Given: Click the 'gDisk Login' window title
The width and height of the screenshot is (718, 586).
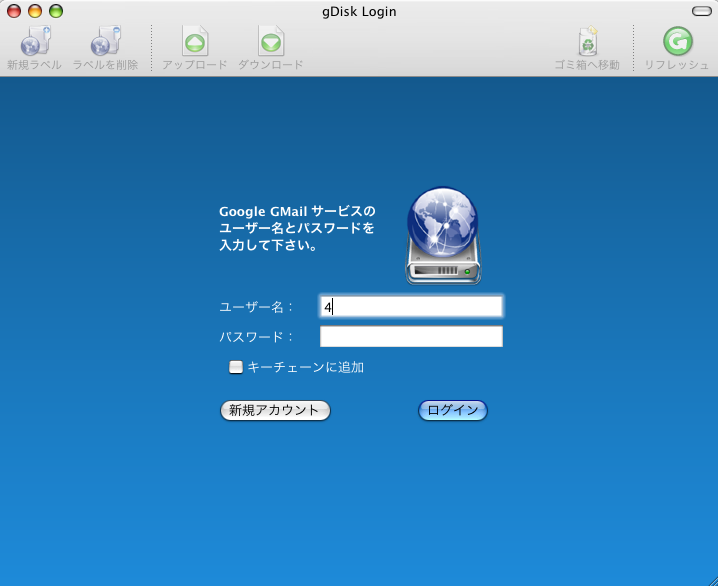Looking at the screenshot, I should [359, 11].
